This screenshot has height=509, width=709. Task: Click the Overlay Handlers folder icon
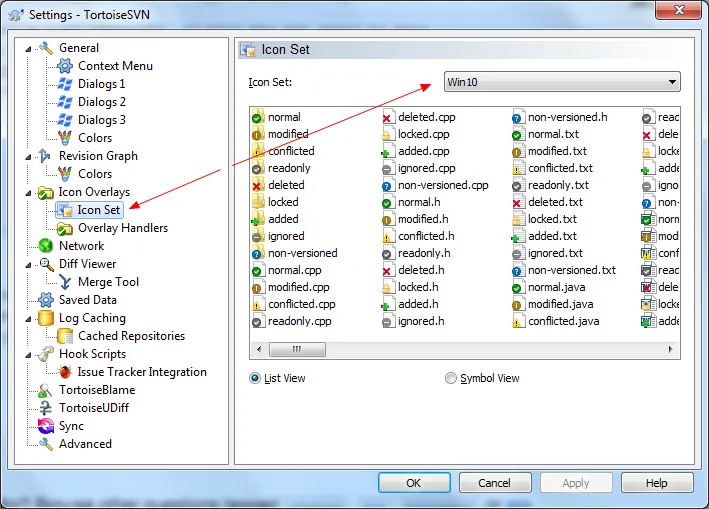click(65, 228)
